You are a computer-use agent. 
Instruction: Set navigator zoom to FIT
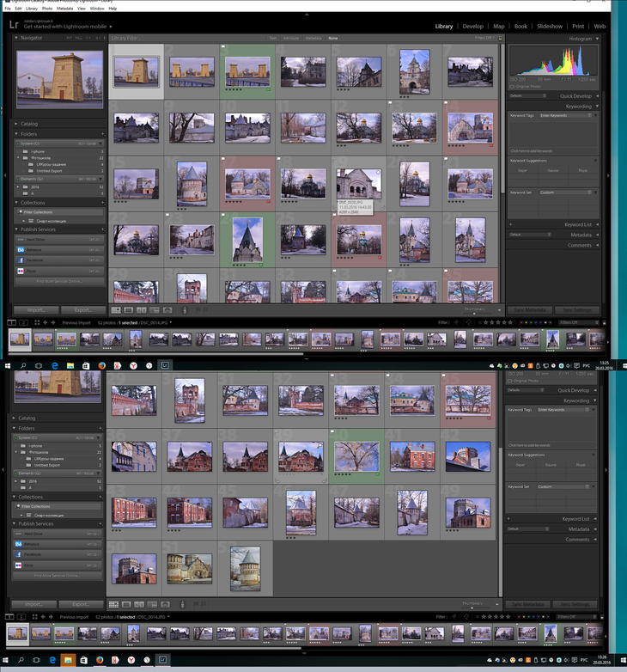(x=70, y=38)
